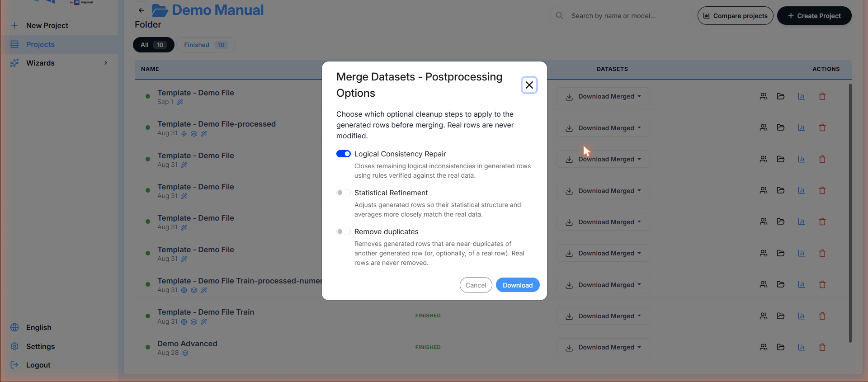Close the Merge Datasets dialog
This screenshot has width=868, height=382.
point(529,85)
